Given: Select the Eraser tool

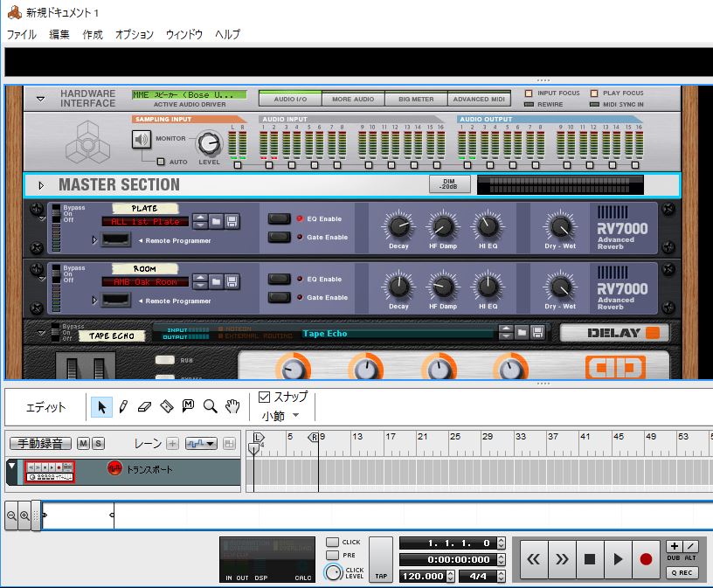Looking at the screenshot, I should pos(144,406).
